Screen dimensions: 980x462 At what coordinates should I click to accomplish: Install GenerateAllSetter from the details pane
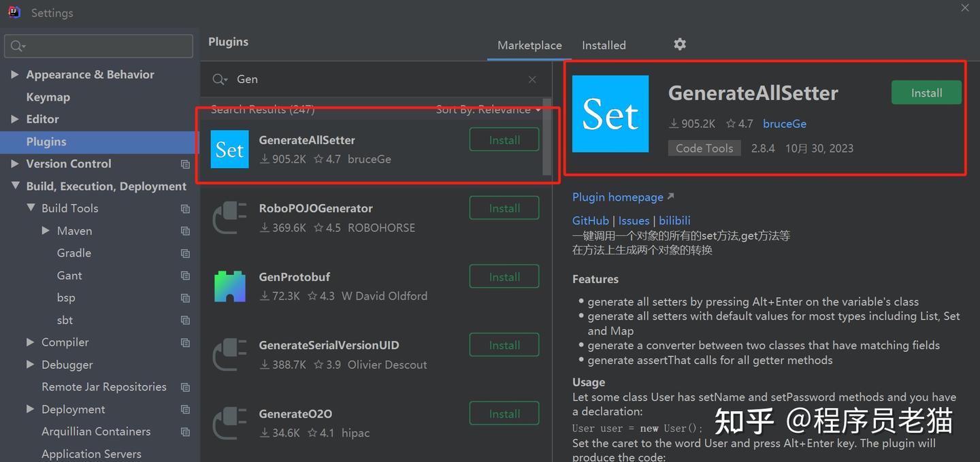pos(926,93)
